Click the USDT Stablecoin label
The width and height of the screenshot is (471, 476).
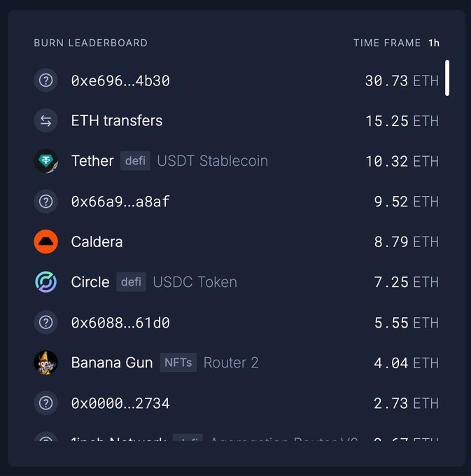point(213,161)
